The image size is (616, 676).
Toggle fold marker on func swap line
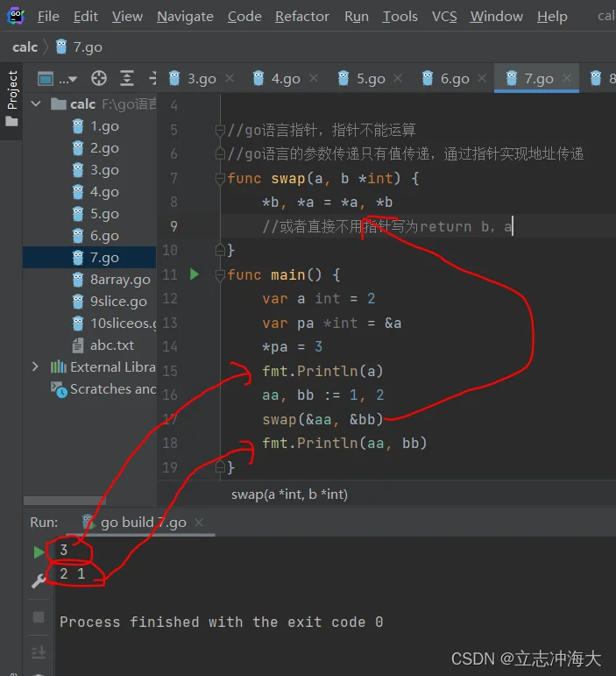pyautogui.click(x=221, y=179)
